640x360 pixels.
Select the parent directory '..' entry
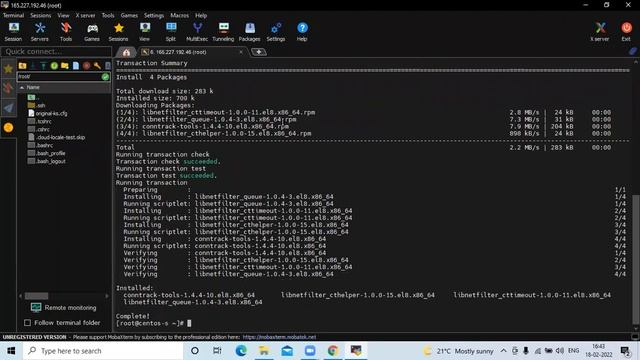point(33,98)
